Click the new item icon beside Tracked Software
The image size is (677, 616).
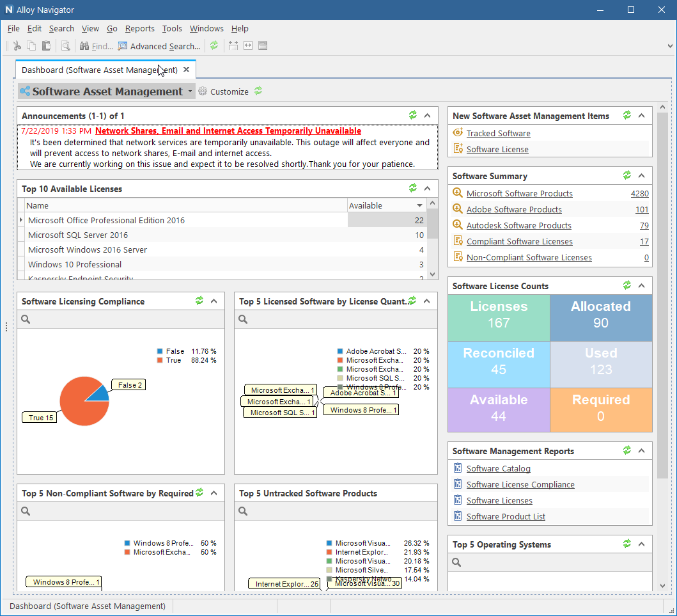pos(457,133)
